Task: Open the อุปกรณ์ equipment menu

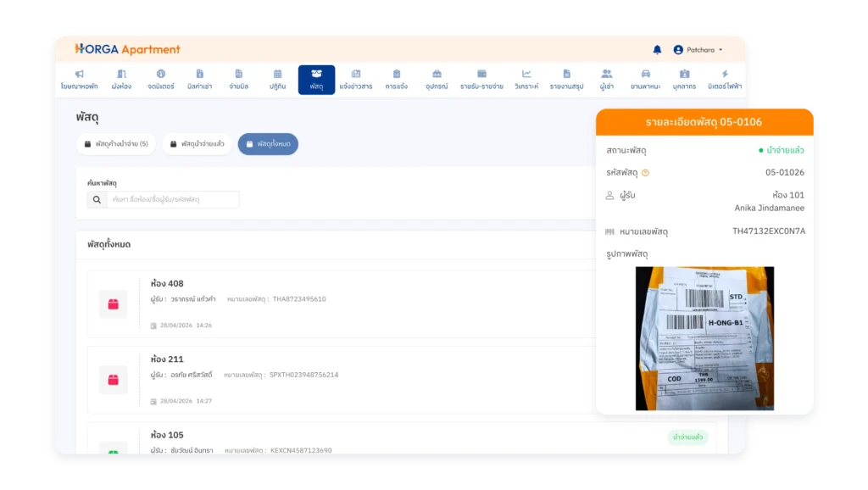Action: 437,80
